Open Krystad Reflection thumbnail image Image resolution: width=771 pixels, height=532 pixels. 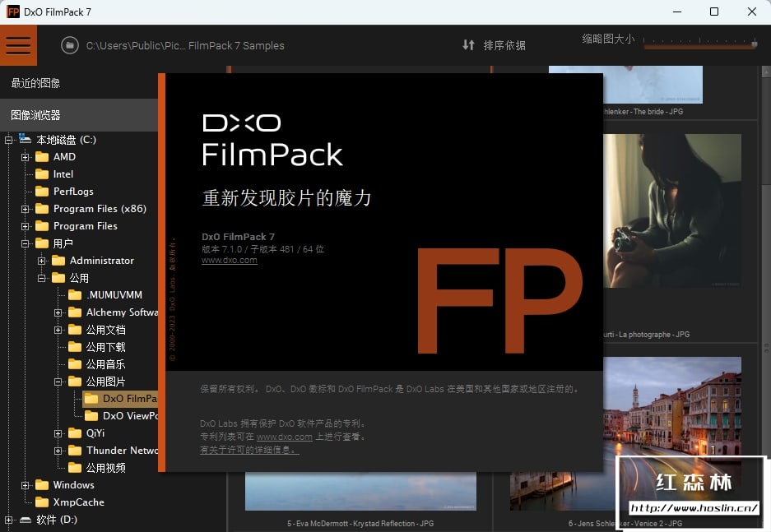click(360, 491)
